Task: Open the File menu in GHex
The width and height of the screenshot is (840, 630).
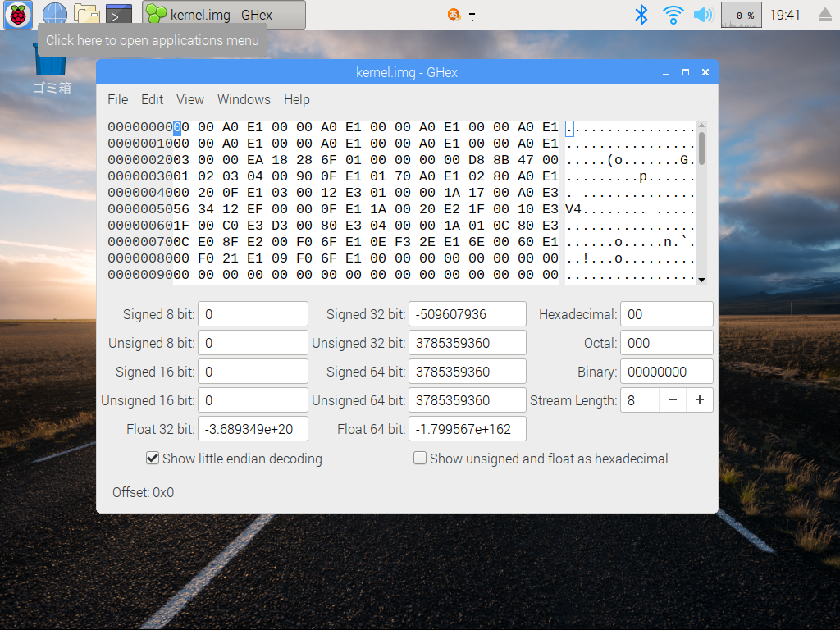Action: coord(117,99)
